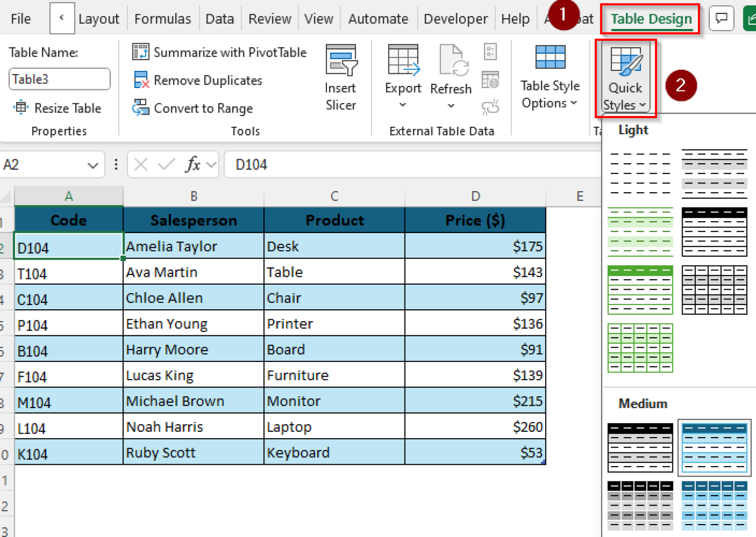Click the Table Name input field
The height and width of the screenshot is (537, 756).
tap(59, 79)
